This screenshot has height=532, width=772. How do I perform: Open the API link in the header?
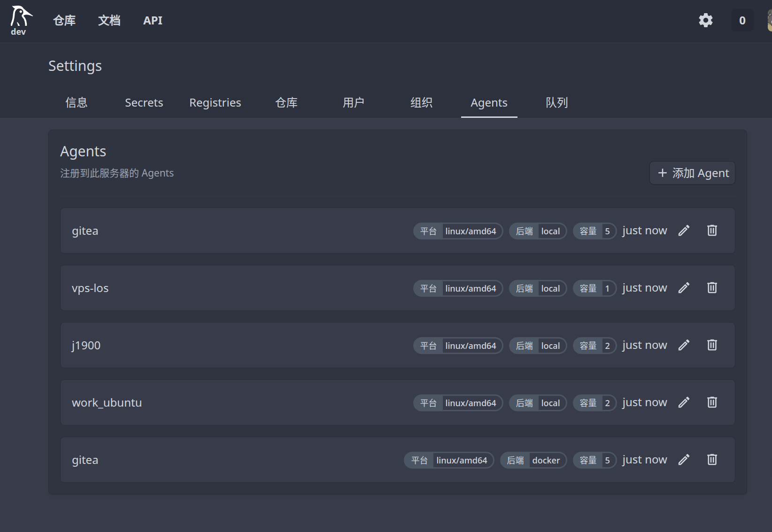[153, 21]
